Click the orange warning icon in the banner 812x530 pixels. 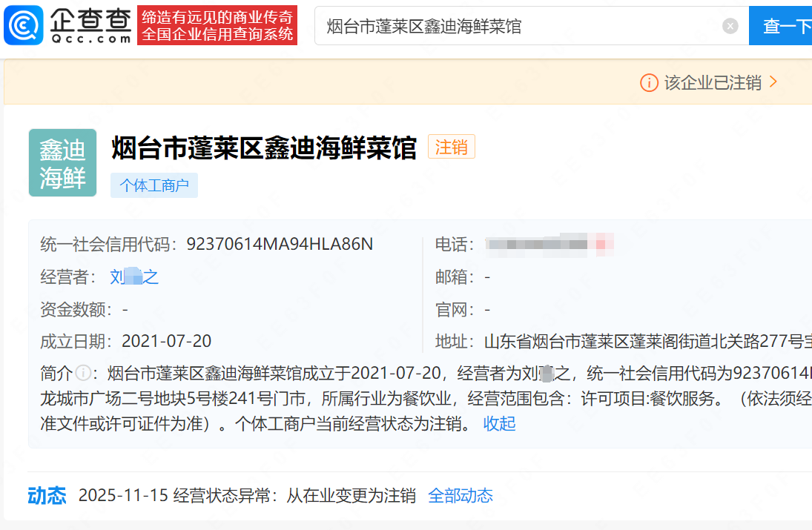(649, 82)
